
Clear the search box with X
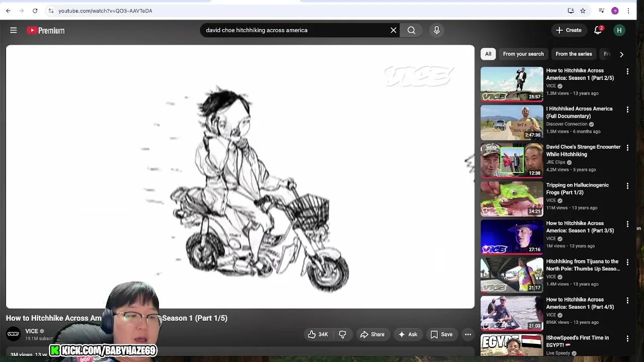tap(393, 30)
